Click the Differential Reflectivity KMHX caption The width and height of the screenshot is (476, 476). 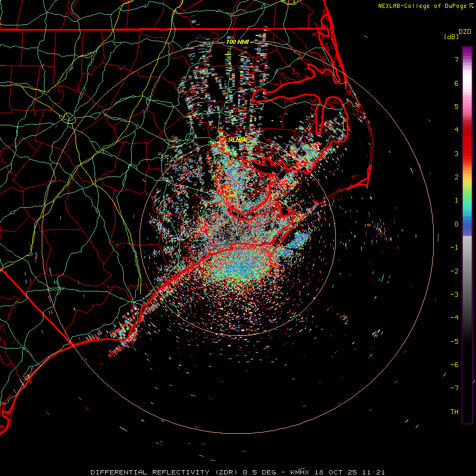pos(237,472)
